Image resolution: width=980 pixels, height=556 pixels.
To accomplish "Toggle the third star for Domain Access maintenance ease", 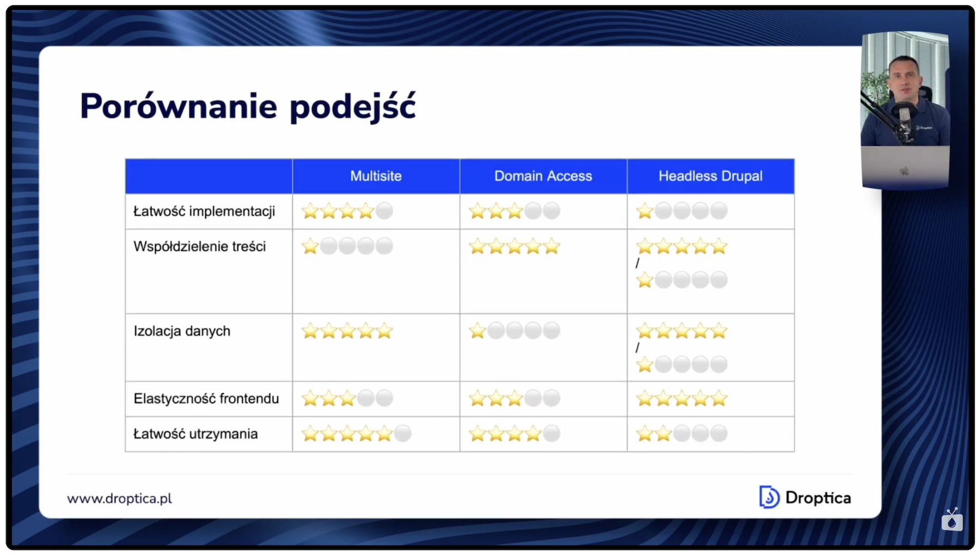I will [514, 434].
